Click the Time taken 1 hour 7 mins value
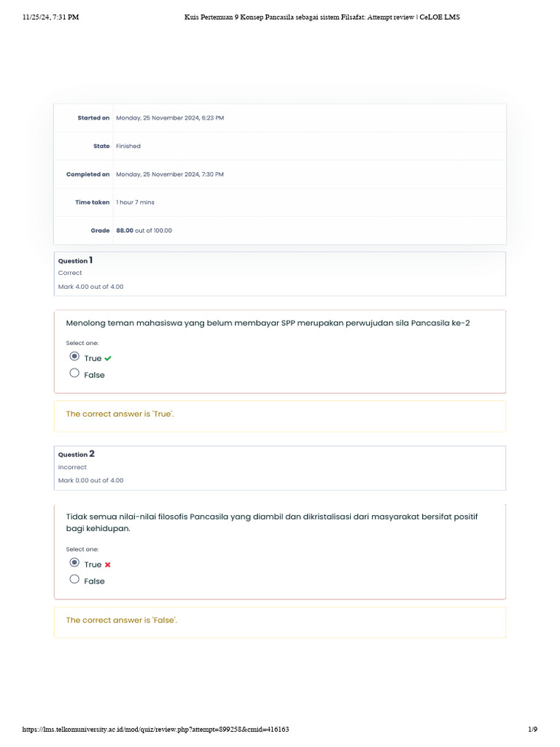This screenshot has width=560, height=747. click(135, 203)
